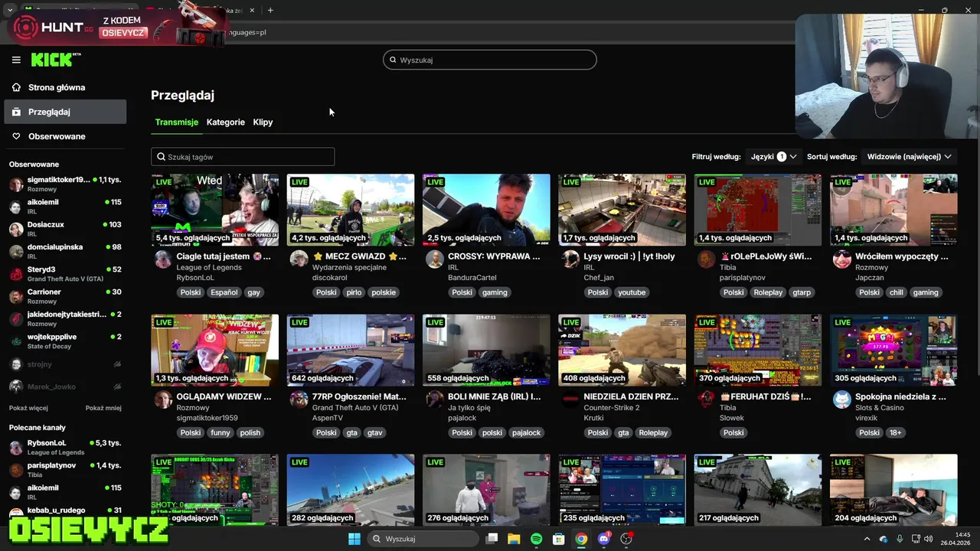This screenshot has width=980, height=551.
Task: Open League of Legends category link
Action: point(209,268)
